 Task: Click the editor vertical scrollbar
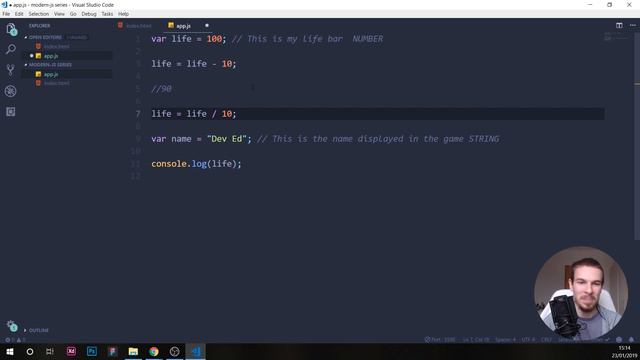(x=637, y=135)
